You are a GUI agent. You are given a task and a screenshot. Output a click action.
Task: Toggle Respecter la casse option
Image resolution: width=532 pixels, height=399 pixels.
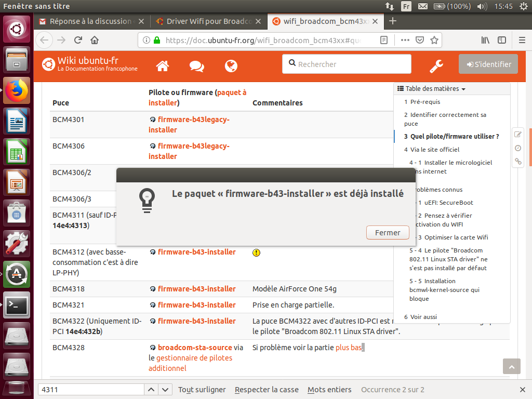tap(267, 390)
